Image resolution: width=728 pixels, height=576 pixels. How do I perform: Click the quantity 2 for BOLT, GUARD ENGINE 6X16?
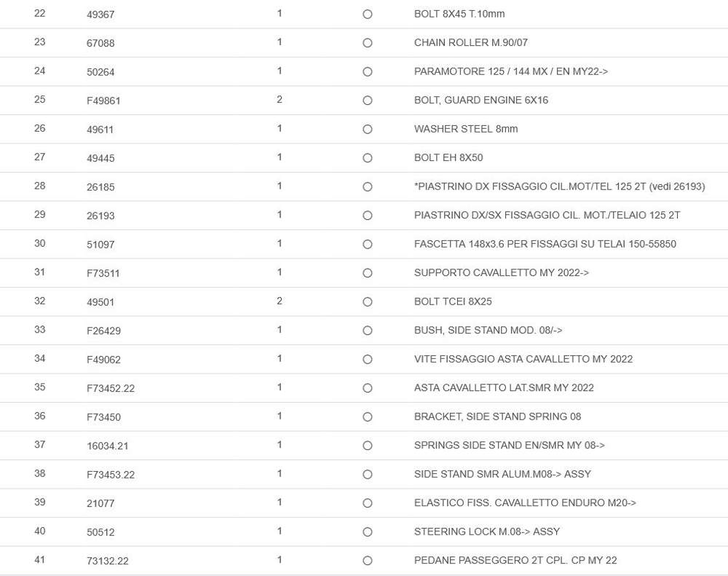point(280,100)
